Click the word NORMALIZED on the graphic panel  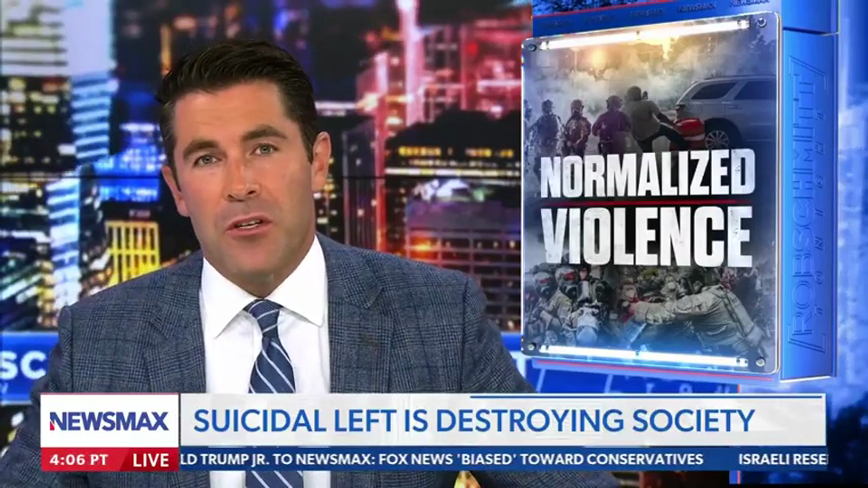coord(647,174)
